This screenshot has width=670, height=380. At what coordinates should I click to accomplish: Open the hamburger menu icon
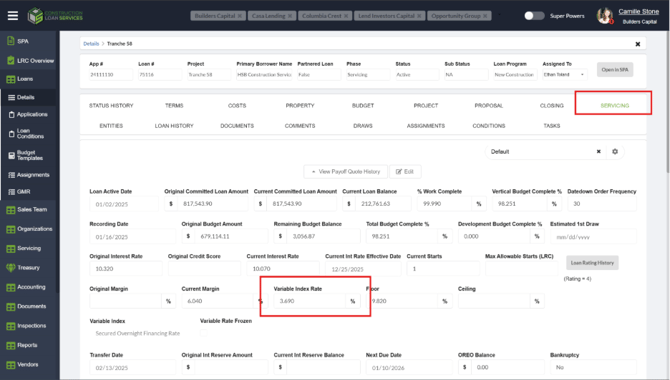click(x=13, y=16)
